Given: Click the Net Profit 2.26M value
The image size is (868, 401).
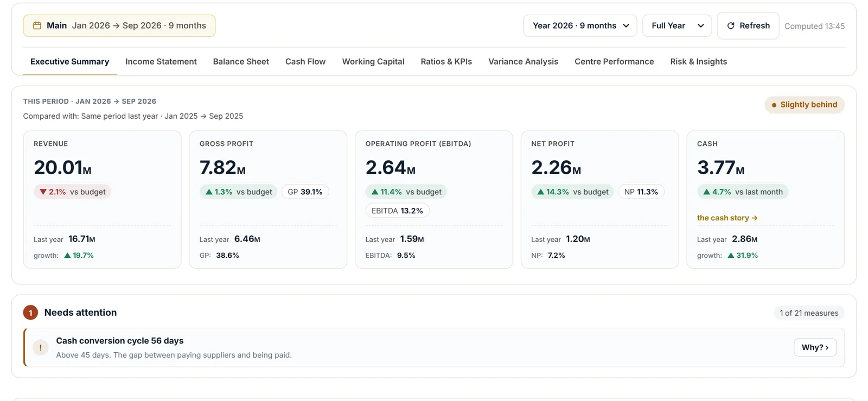Looking at the screenshot, I should [556, 168].
